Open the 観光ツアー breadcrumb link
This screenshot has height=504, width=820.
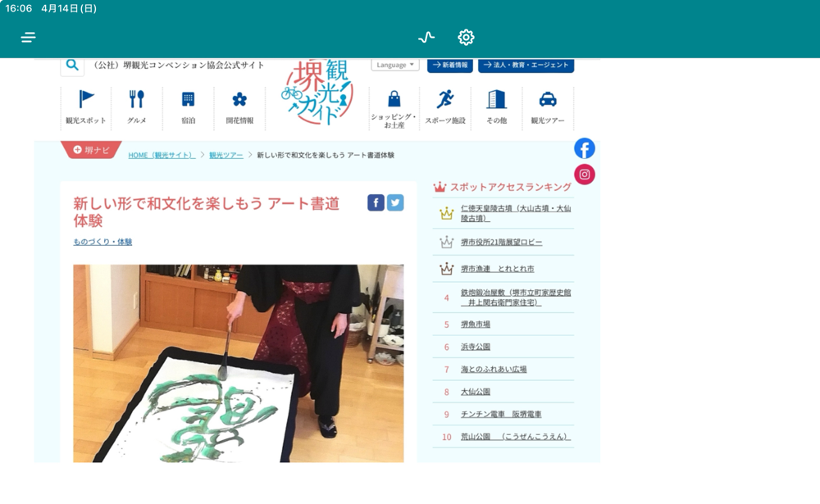click(226, 155)
